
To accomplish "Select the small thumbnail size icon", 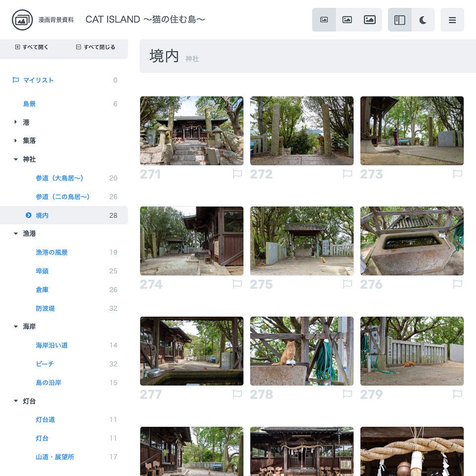I will click(323, 20).
